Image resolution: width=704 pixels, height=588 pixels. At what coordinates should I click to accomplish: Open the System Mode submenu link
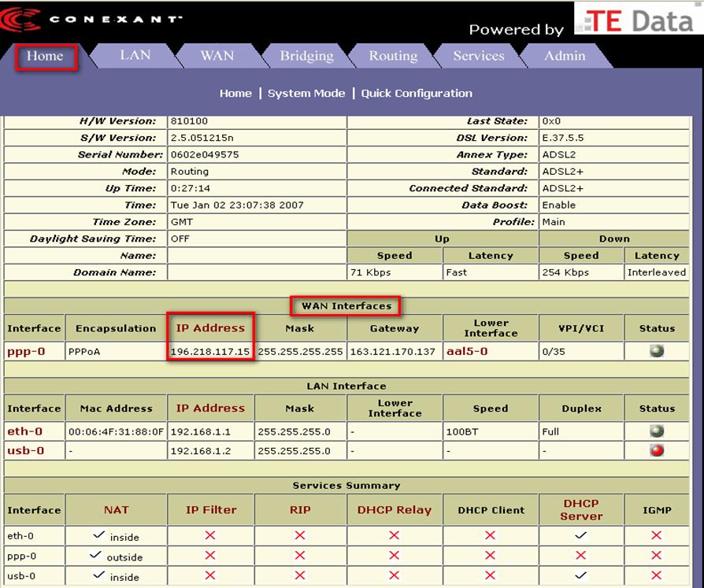(x=306, y=93)
